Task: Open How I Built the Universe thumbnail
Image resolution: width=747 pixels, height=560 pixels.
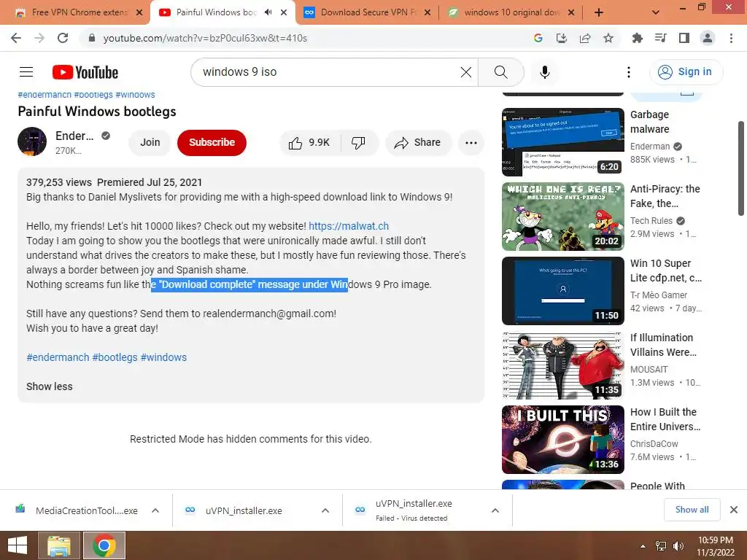Action: click(562, 440)
